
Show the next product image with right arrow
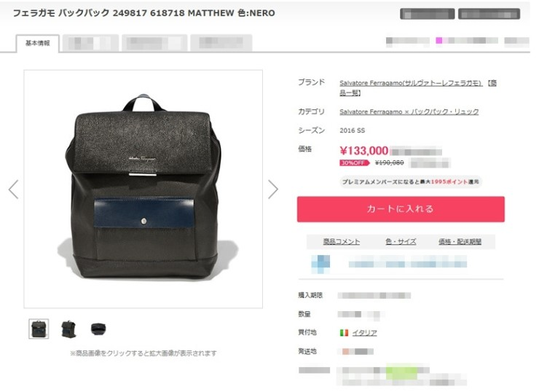pyautogui.click(x=273, y=189)
